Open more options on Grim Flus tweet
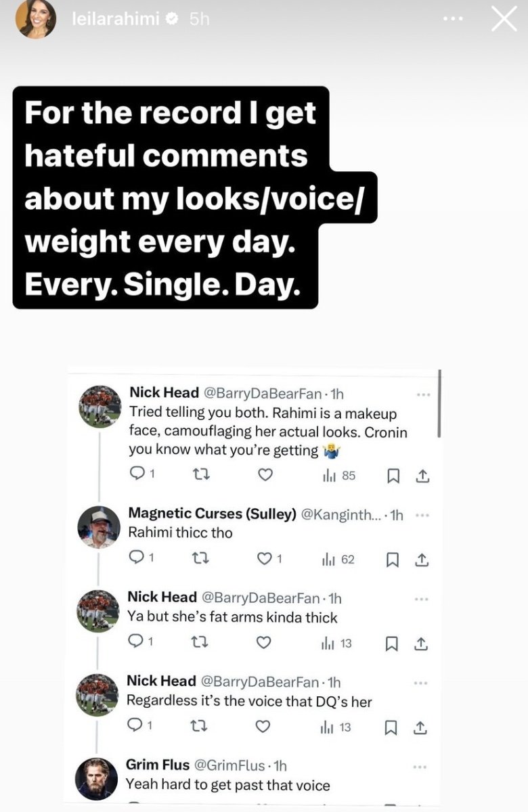 coord(420,766)
